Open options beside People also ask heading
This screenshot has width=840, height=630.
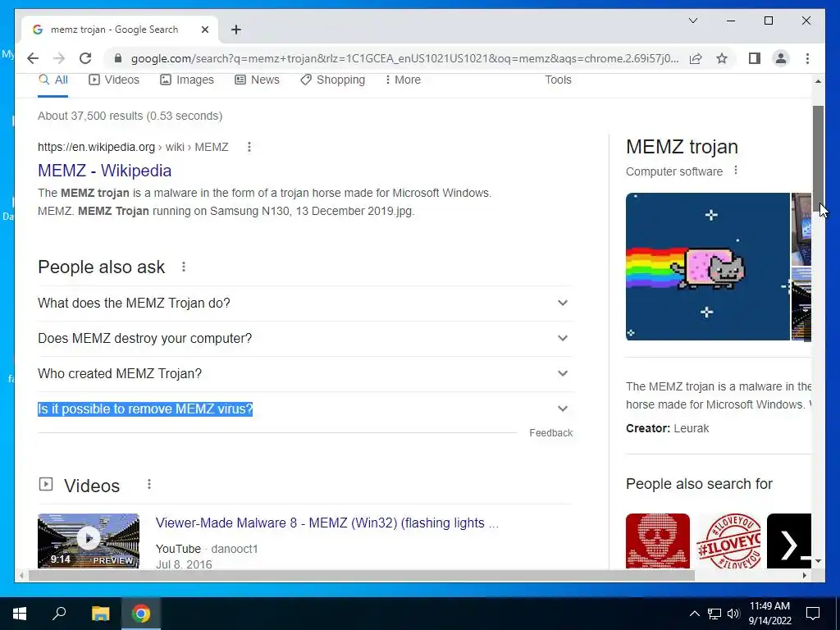184,267
